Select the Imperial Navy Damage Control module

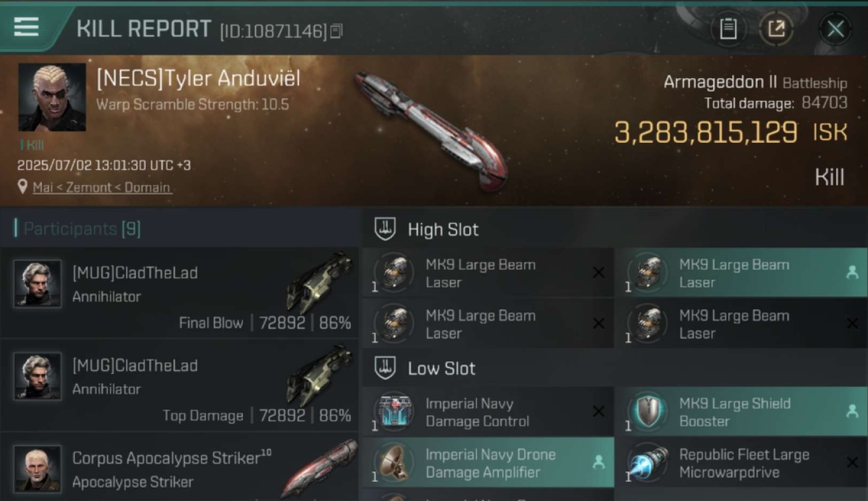[487, 412]
